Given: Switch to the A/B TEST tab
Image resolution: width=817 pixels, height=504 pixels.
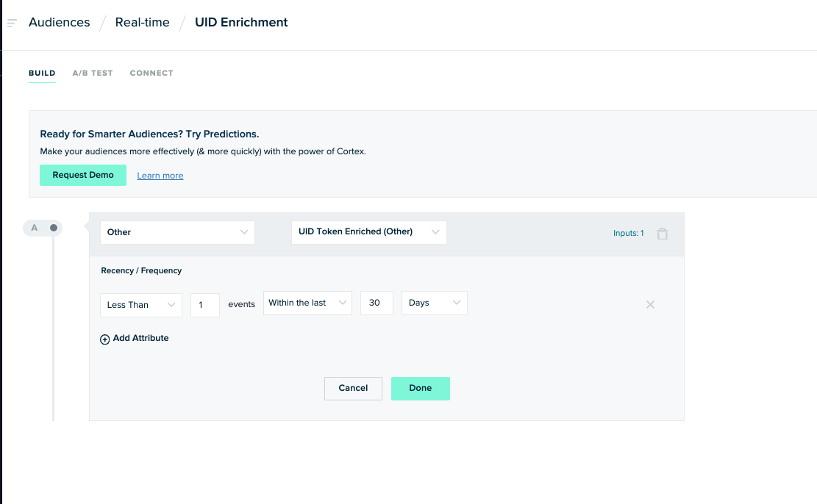Looking at the screenshot, I should click(93, 73).
